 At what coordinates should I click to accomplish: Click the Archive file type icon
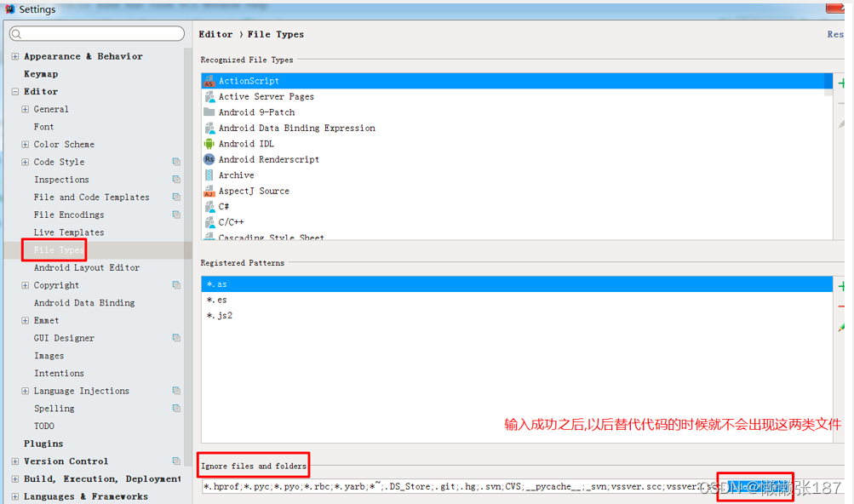click(209, 175)
